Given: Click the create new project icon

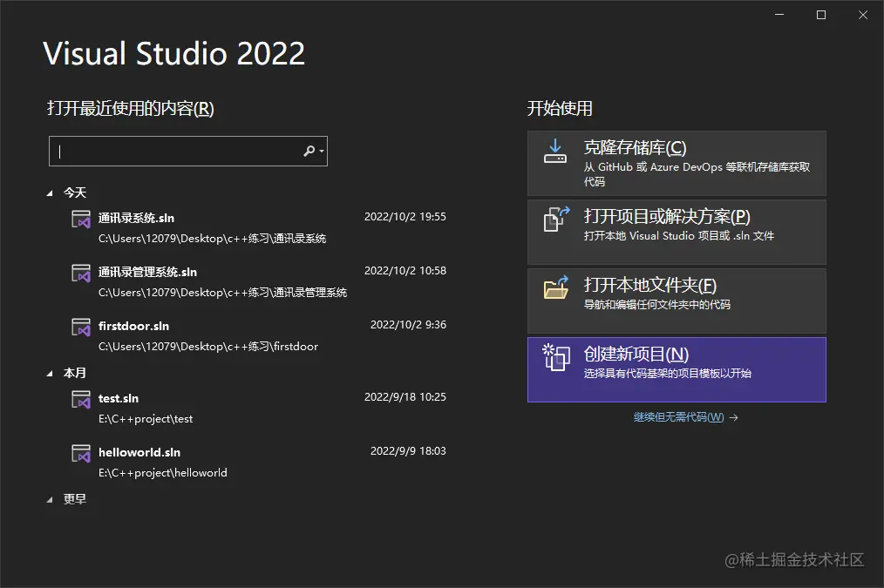Looking at the screenshot, I should [x=556, y=357].
